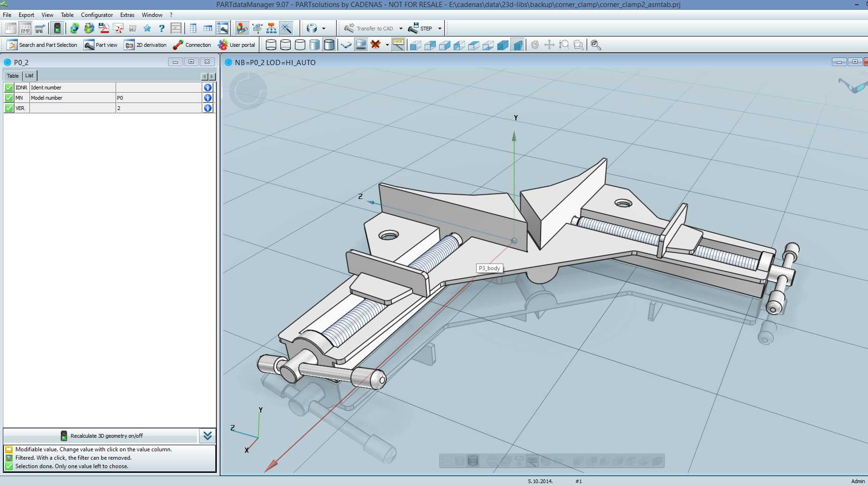Click the zoom-to-fit cube magnifier icon
Viewport: 868px width, 485px height.
[596, 45]
